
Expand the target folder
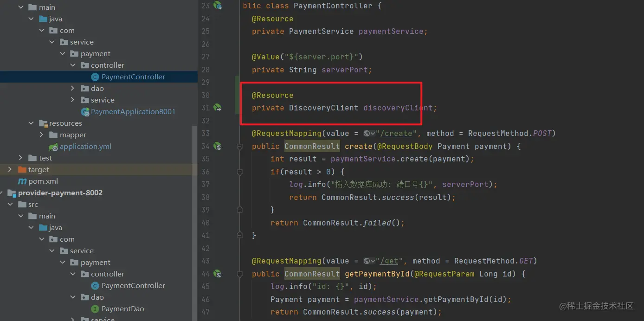(x=10, y=170)
